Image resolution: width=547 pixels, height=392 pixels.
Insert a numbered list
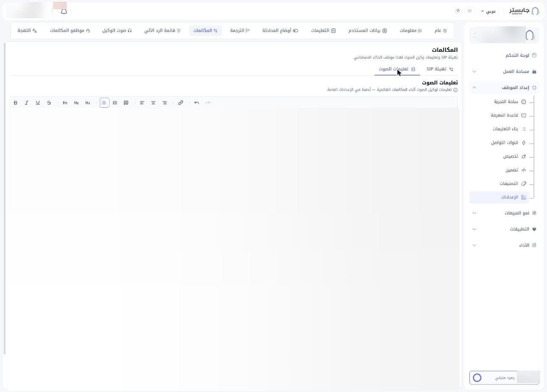tap(115, 103)
